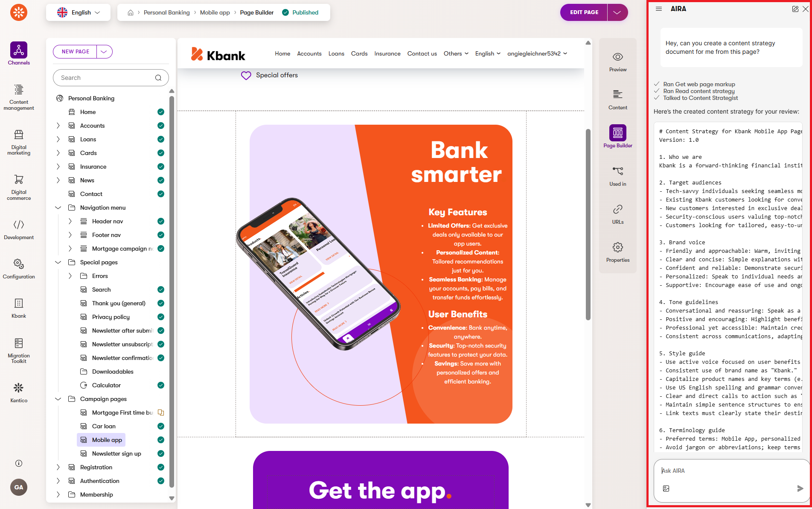Open the Migration Toolkit

tap(19, 351)
